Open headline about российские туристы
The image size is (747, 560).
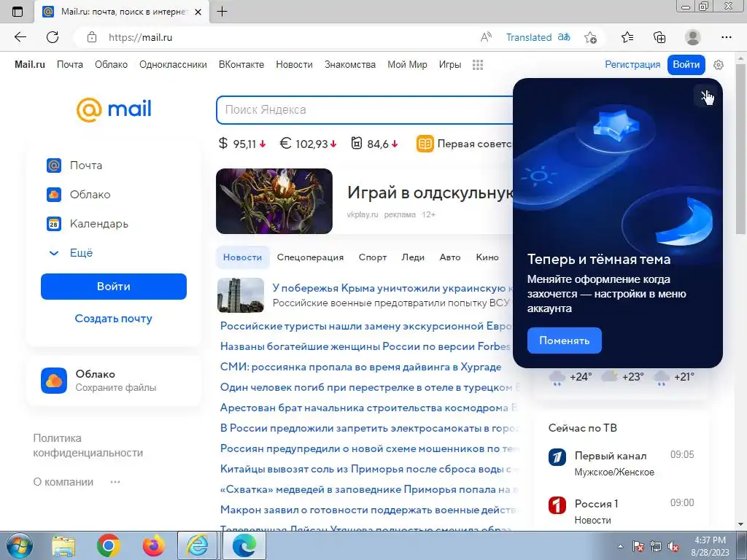coord(366,326)
